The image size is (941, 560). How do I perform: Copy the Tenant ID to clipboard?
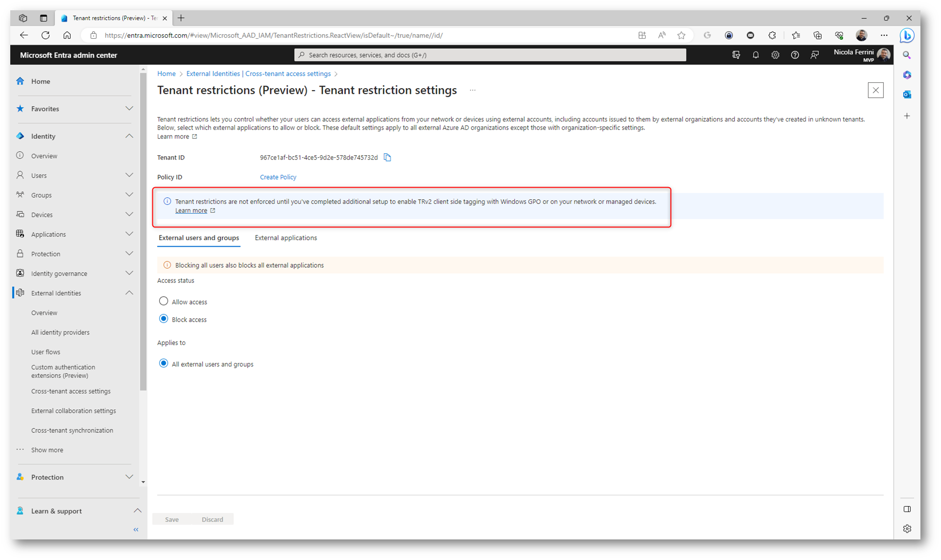tap(387, 158)
